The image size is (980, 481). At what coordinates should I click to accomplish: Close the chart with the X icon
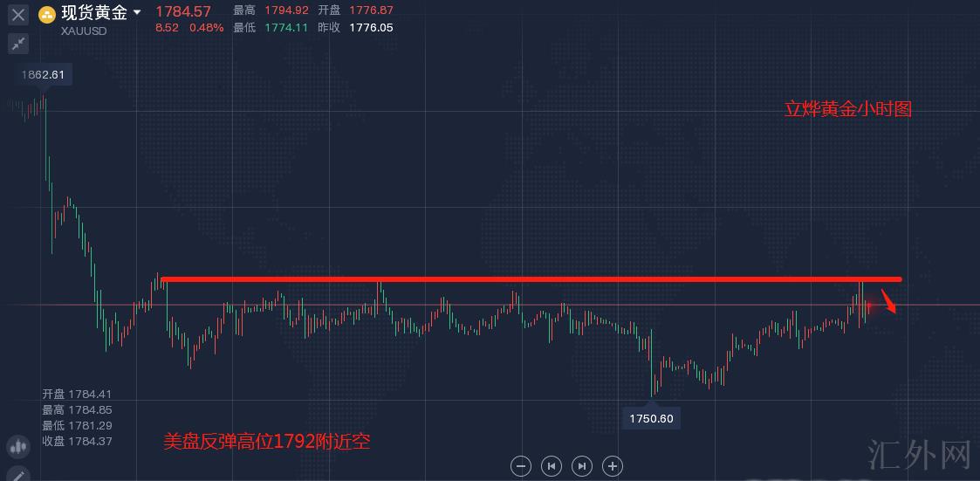click(x=18, y=14)
